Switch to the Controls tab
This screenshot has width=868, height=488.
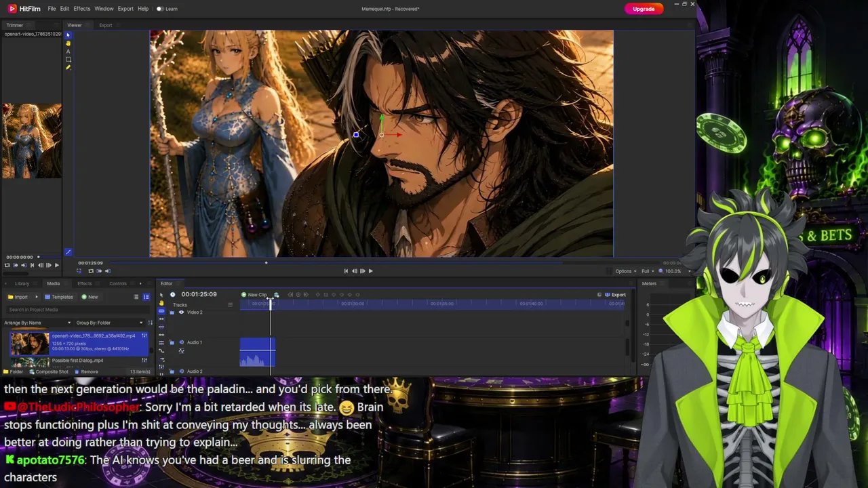(x=118, y=283)
